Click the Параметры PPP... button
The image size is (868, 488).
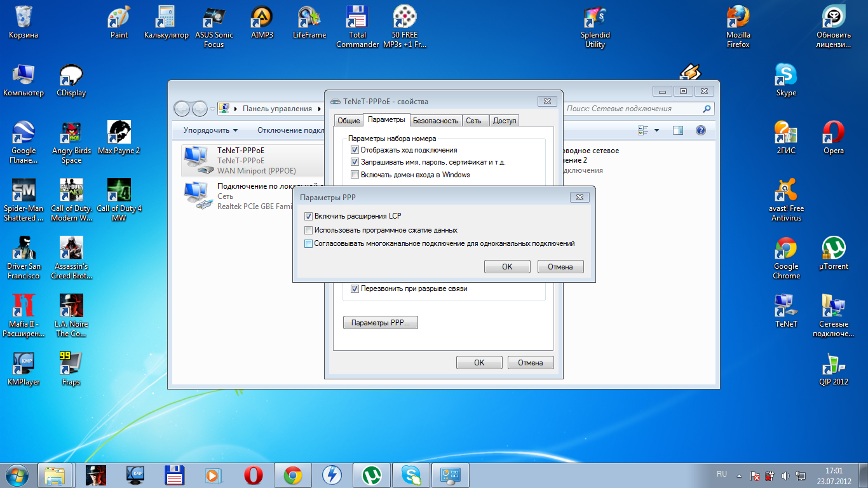point(381,323)
